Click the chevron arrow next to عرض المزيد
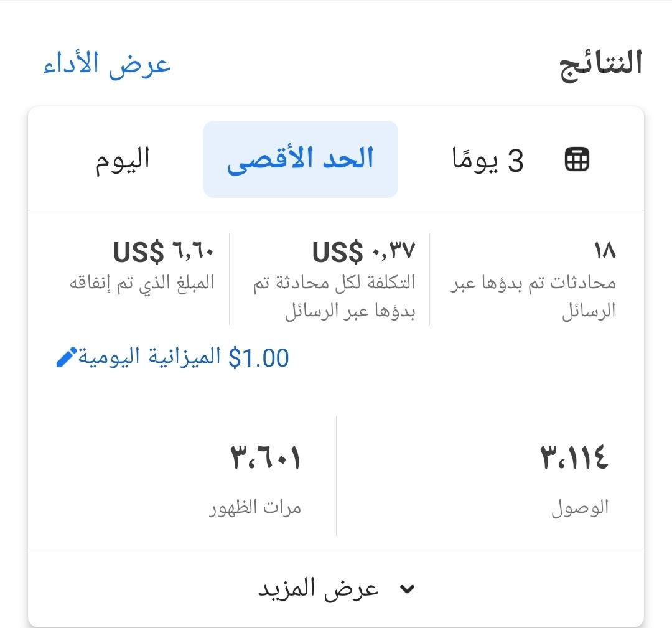Viewport: 672px width, 628px height. (x=407, y=589)
